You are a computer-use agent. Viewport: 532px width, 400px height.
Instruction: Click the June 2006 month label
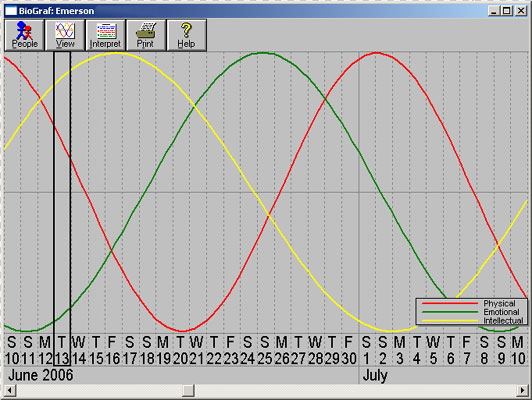(41, 375)
